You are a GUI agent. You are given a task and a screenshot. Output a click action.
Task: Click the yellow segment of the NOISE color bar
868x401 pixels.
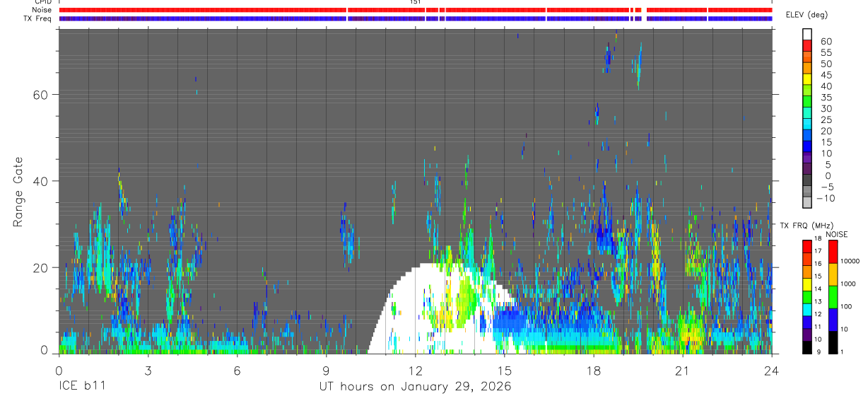(833, 274)
